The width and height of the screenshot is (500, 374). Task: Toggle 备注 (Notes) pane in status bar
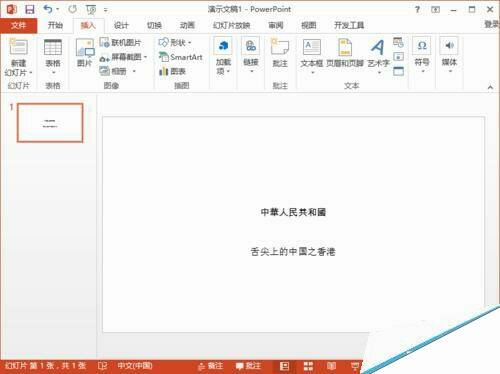tap(210, 366)
